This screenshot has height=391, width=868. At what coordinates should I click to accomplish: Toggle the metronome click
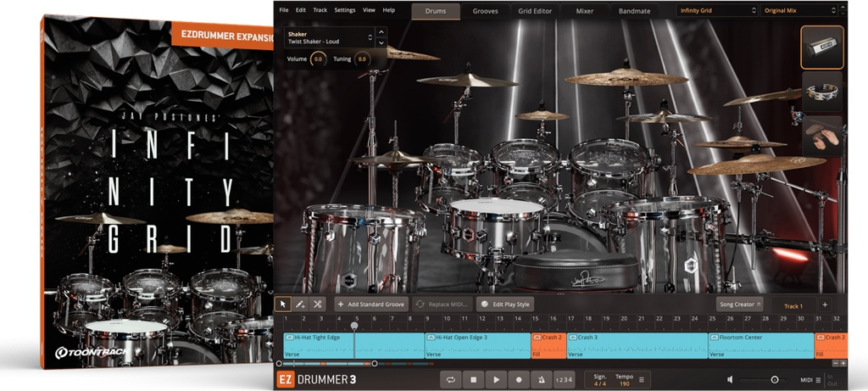pyautogui.click(x=541, y=380)
